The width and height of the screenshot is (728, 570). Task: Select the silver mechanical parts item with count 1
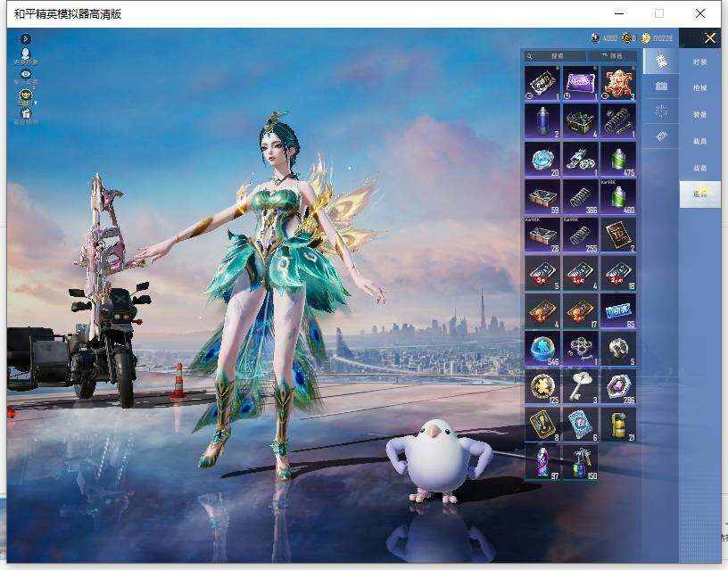(581, 159)
